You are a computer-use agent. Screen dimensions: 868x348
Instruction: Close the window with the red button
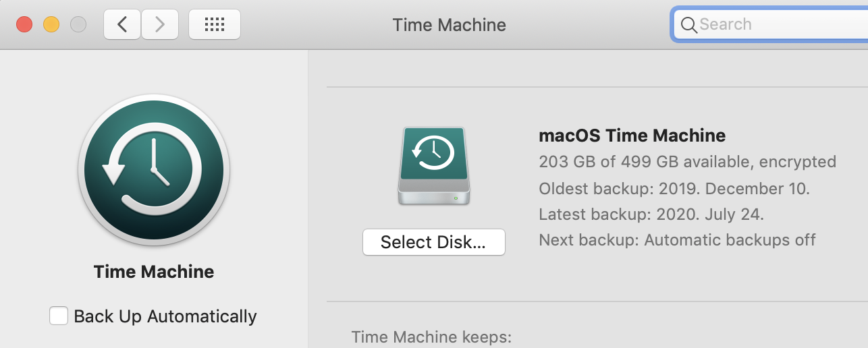[x=24, y=24]
